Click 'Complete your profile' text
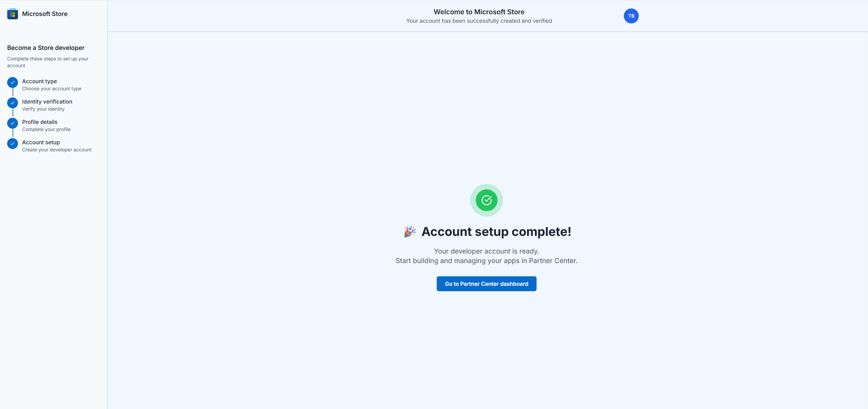Viewport: 868px width, 409px height. point(46,129)
